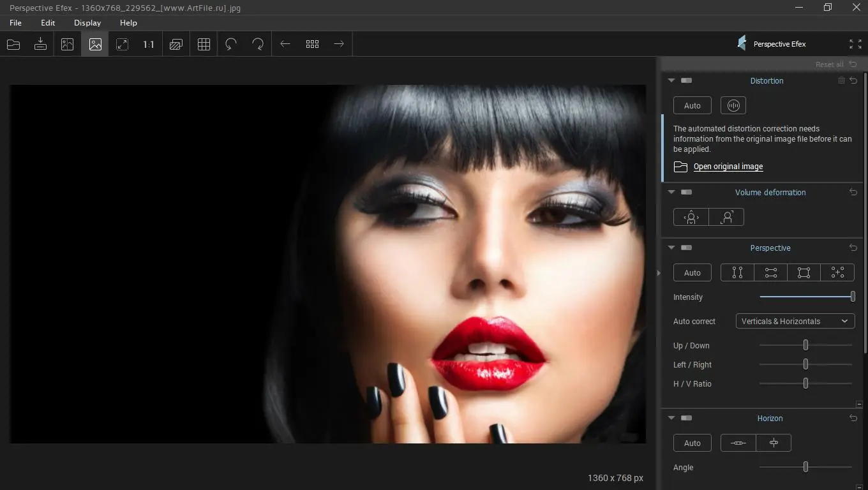Select the rectangle perspective correction tool
This screenshot has height=490, width=868.
804,272
